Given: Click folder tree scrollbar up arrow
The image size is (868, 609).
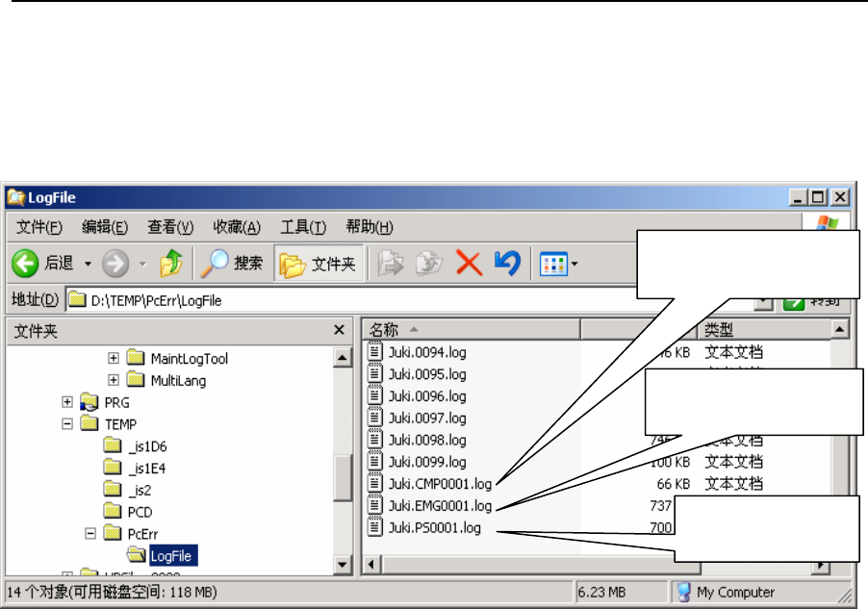Looking at the screenshot, I should click(343, 358).
